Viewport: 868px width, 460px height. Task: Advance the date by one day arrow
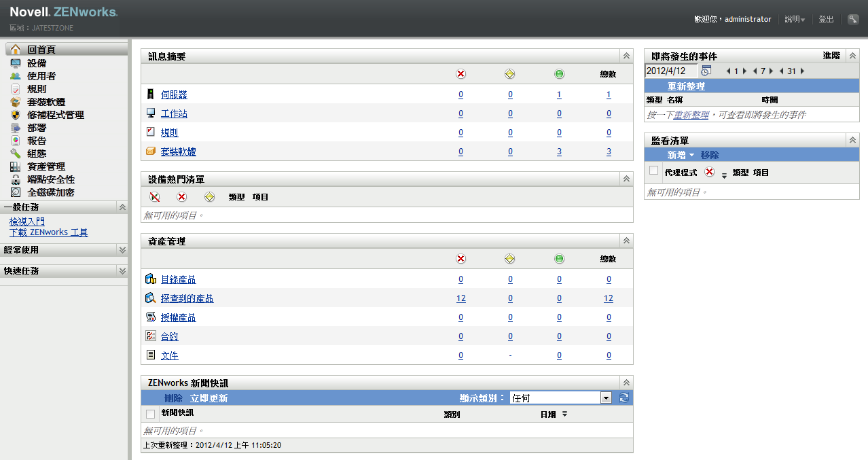pyautogui.click(x=744, y=71)
